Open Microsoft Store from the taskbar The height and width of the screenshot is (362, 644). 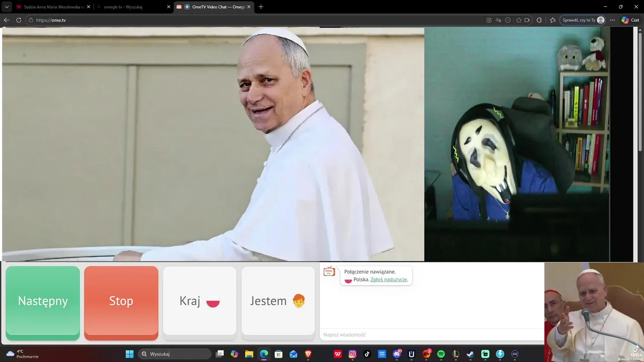(x=279, y=354)
